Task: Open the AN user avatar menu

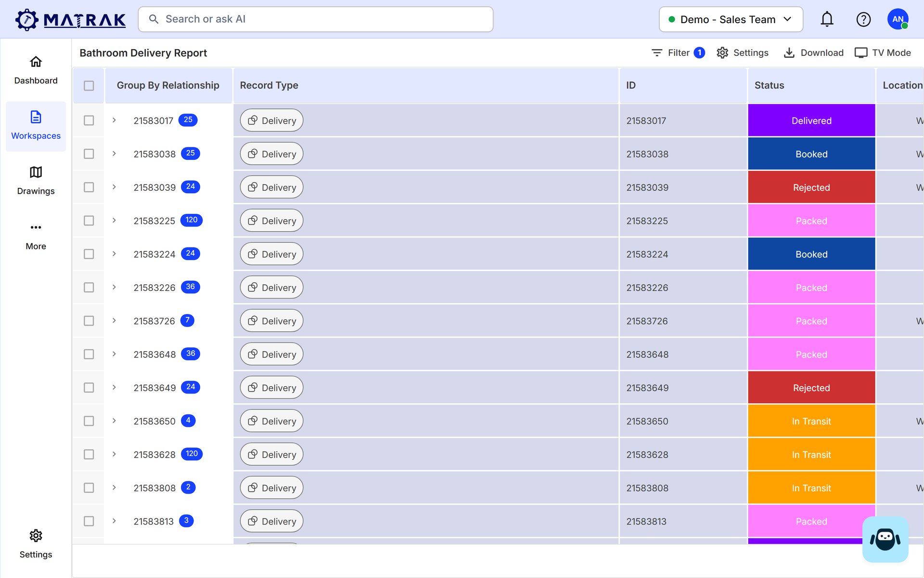Action: coord(898,19)
